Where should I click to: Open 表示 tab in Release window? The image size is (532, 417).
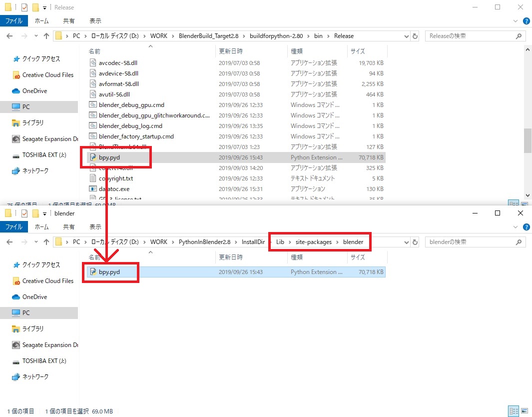coord(95,21)
